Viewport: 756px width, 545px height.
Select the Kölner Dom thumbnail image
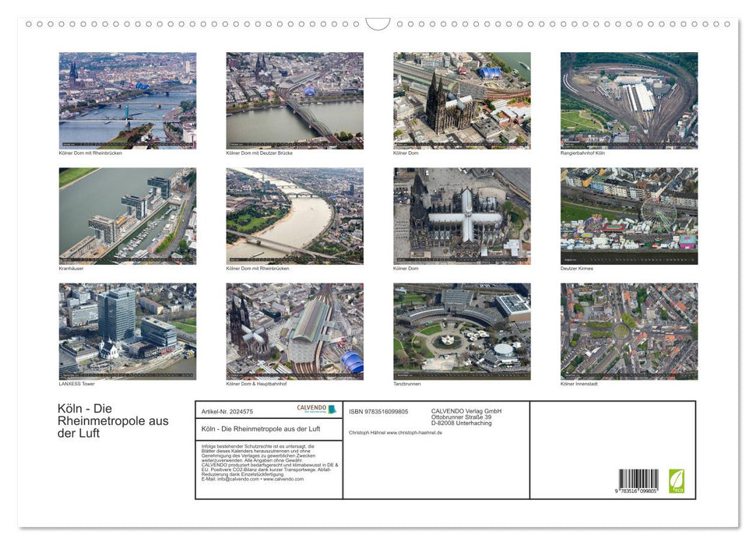(x=459, y=100)
